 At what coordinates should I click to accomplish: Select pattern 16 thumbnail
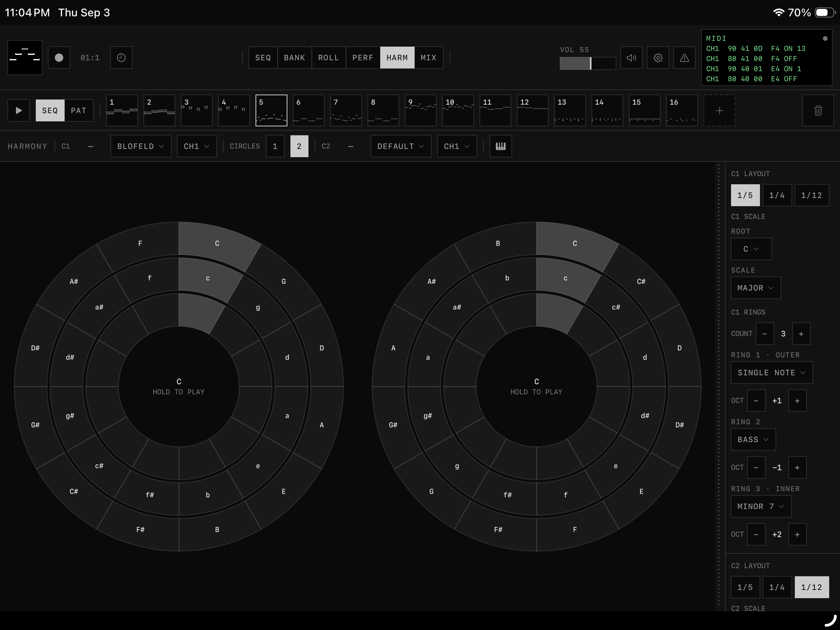682,110
